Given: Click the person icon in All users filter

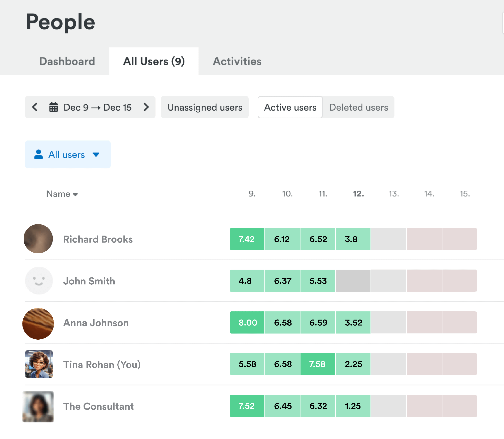Looking at the screenshot, I should 38,155.
